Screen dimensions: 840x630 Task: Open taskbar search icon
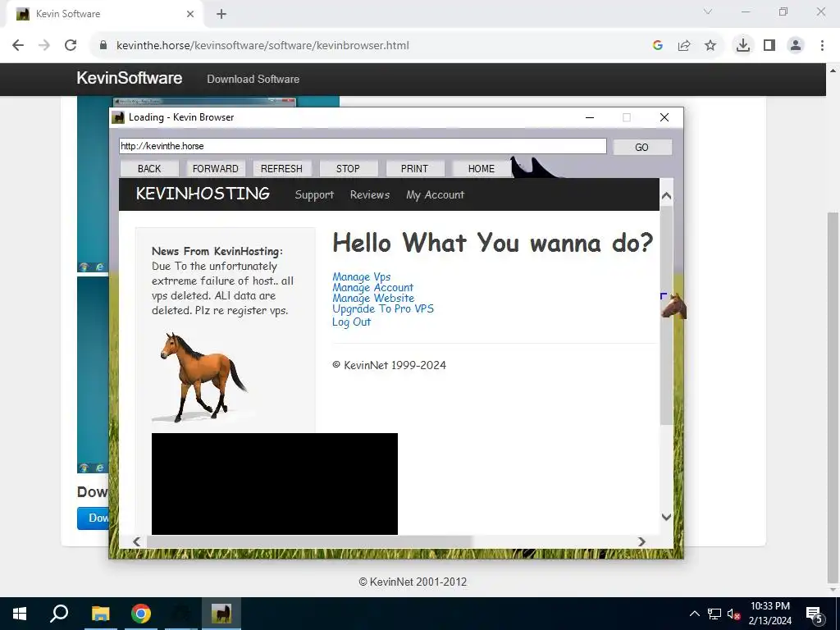(59, 614)
